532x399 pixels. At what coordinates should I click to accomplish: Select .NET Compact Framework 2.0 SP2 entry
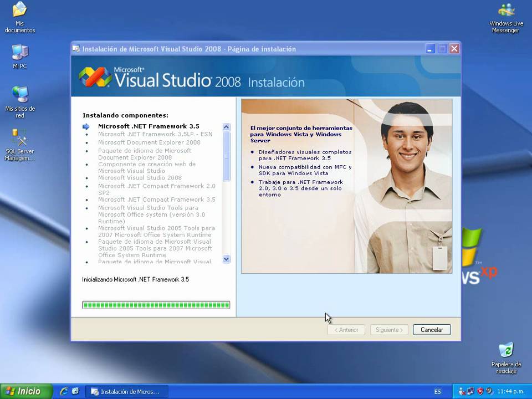pyautogui.click(x=157, y=190)
